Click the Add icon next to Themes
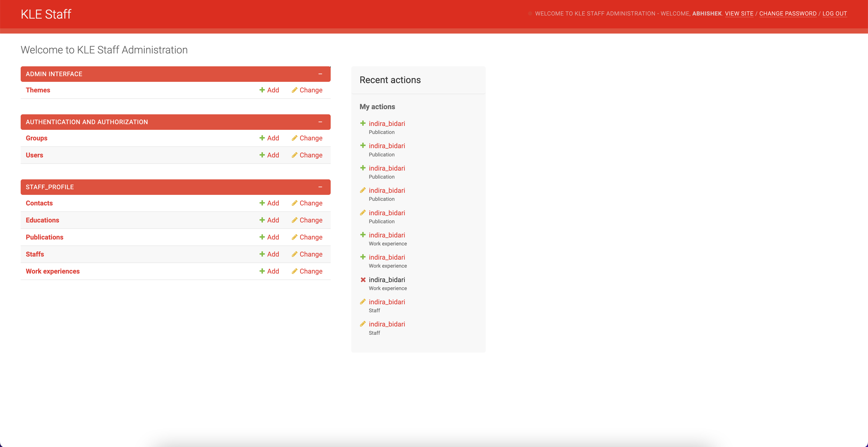This screenshot has height=447, width=868. click(x=262, y=90)
